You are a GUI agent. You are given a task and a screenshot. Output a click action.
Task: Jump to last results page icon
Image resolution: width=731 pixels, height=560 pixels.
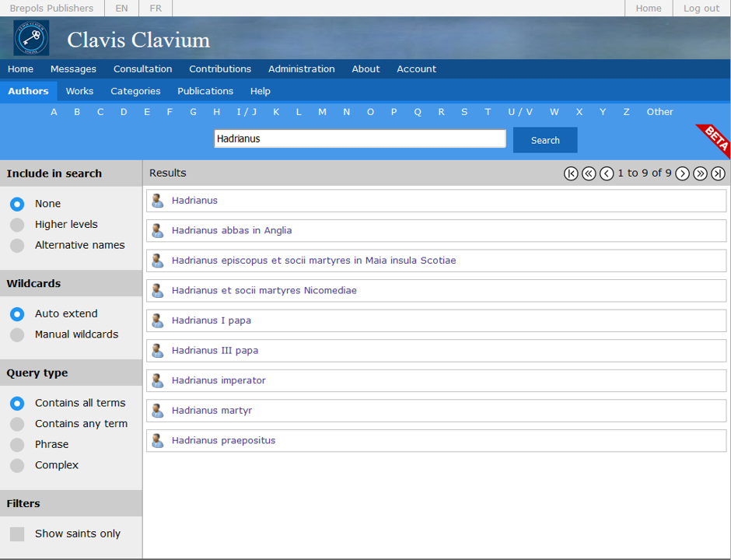[x=718, y=173]
